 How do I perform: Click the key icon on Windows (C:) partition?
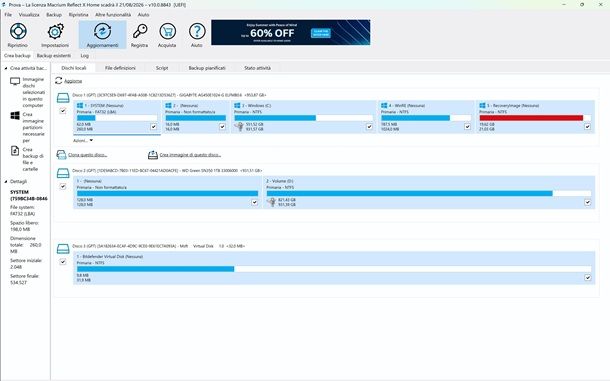239,126
